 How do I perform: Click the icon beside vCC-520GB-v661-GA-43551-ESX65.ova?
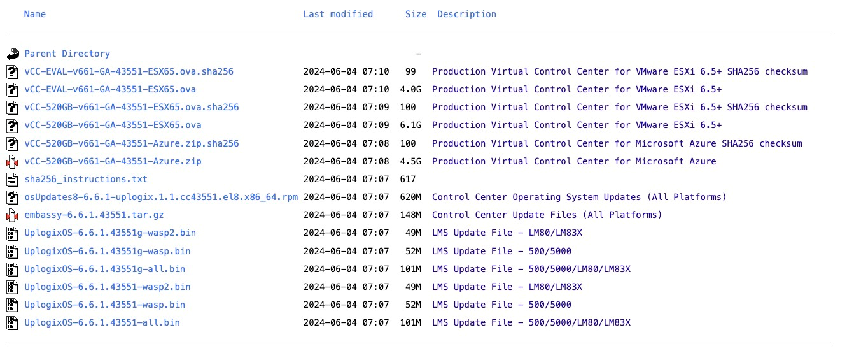pyautogui.click(x=13, y=126)
